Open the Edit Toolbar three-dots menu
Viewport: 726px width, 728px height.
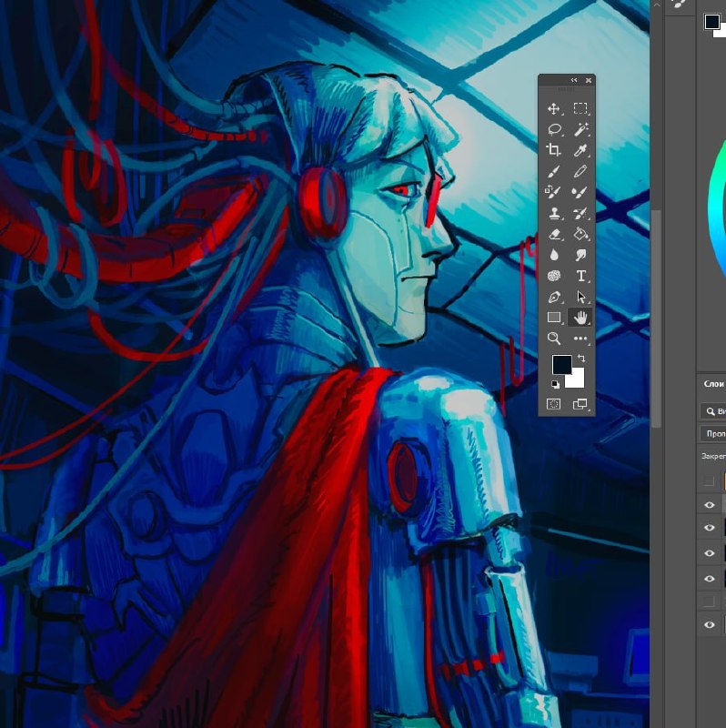pos(580,339)
